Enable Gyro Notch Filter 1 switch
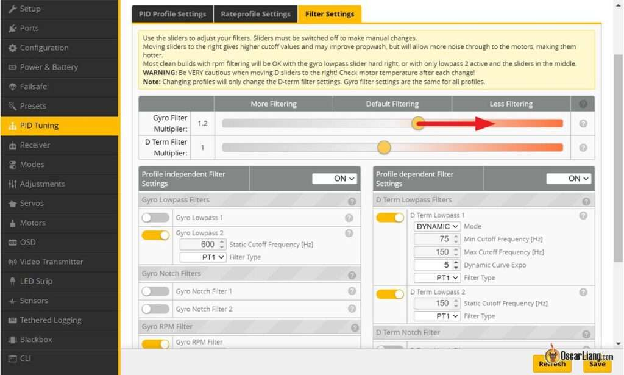Screen dimensions: 624x375 pyautogui.click(x=156, y=291)
